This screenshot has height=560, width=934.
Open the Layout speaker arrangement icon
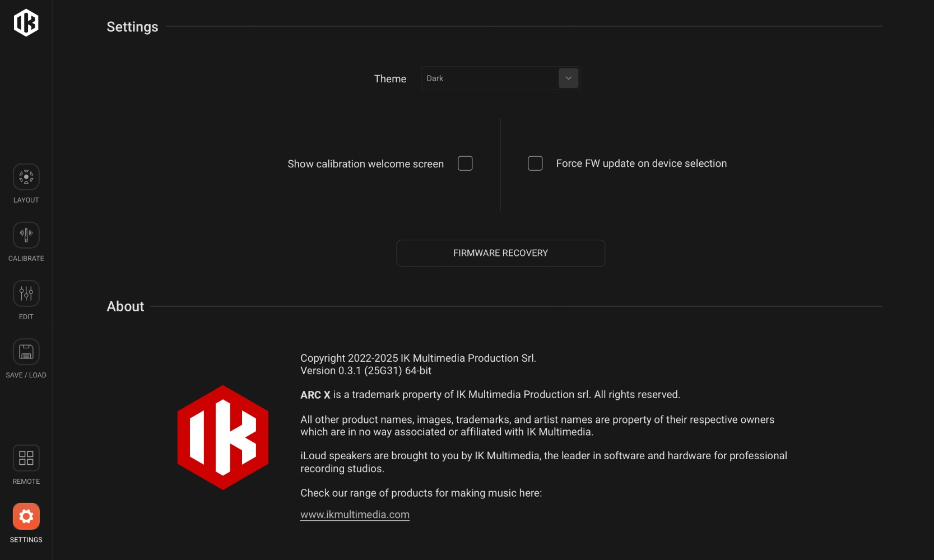[x=26, y=177]
